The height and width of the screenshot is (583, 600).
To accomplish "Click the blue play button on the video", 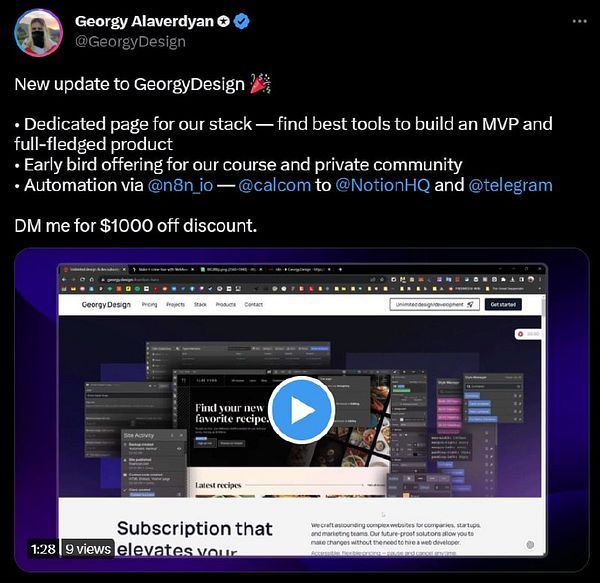I will coord(302,410).
